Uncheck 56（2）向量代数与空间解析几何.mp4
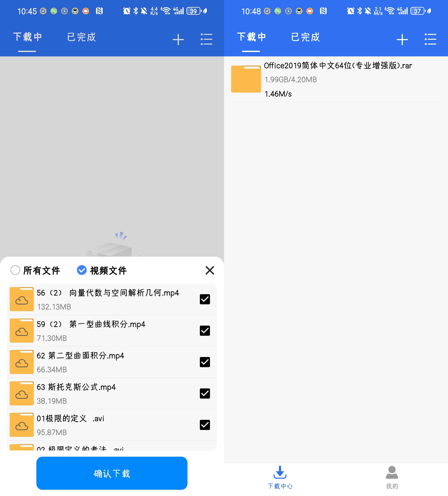Viewport: 448px width, 496px height. (205, 299)
